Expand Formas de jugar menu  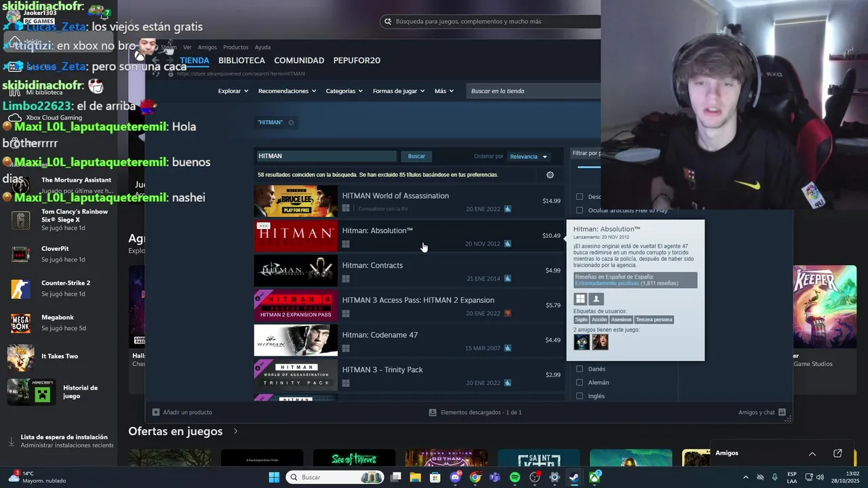398,91
